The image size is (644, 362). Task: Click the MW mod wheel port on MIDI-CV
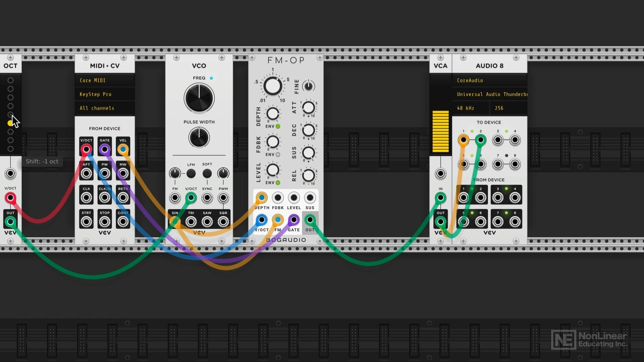[123, 173]
